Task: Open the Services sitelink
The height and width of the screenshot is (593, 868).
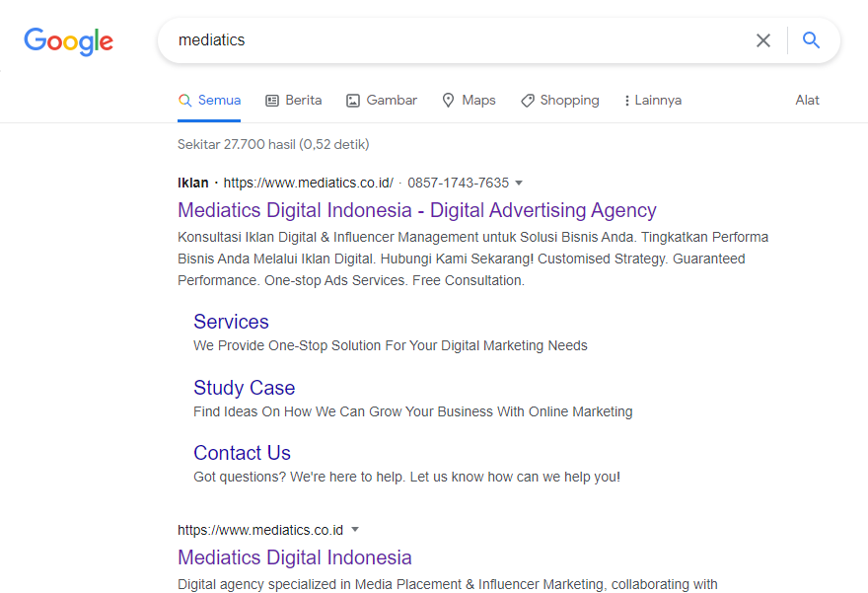Action: click(x=231, y=322)
